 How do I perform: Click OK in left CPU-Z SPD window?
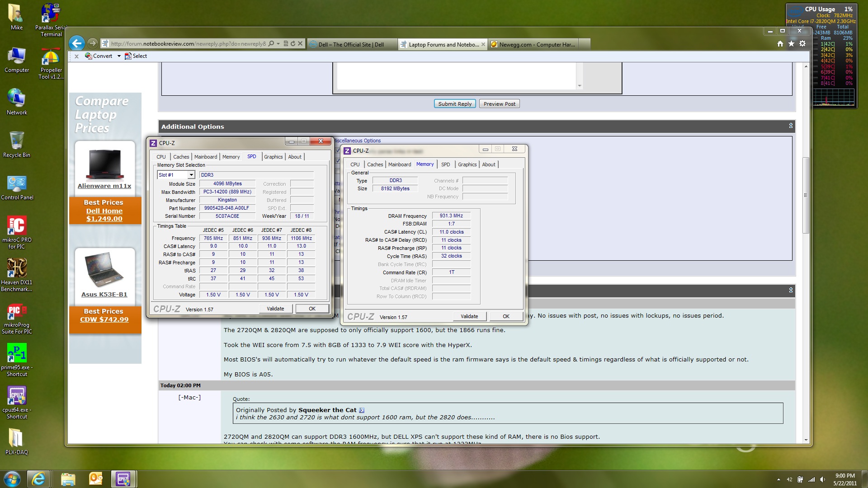(312, 309)
